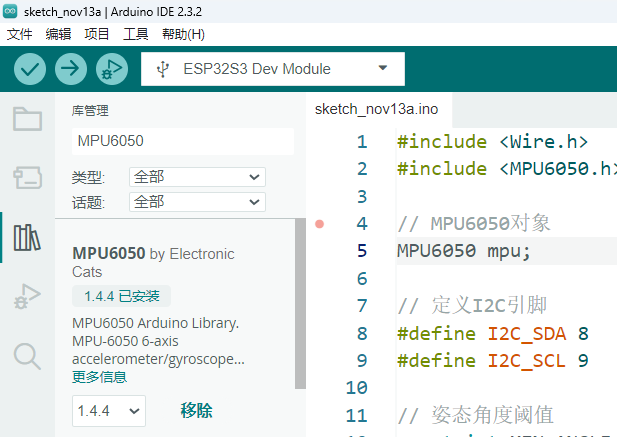Open the Boards Manager sidebar icon

(27, 177)
